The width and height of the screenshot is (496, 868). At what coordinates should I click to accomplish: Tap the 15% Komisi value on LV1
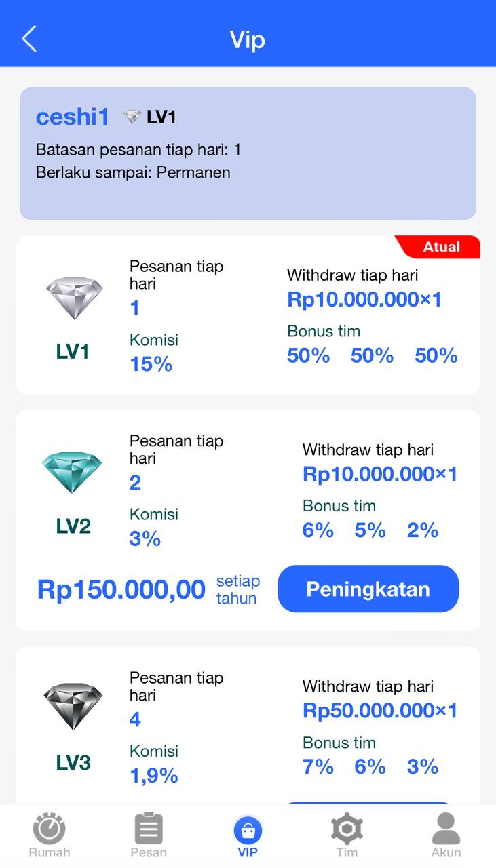tap(151, 364)
